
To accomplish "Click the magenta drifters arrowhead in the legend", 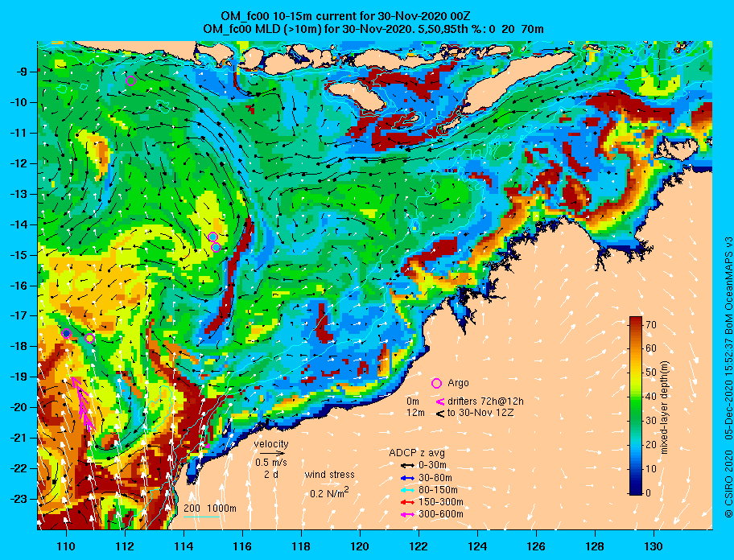I will tap(440, 401).
